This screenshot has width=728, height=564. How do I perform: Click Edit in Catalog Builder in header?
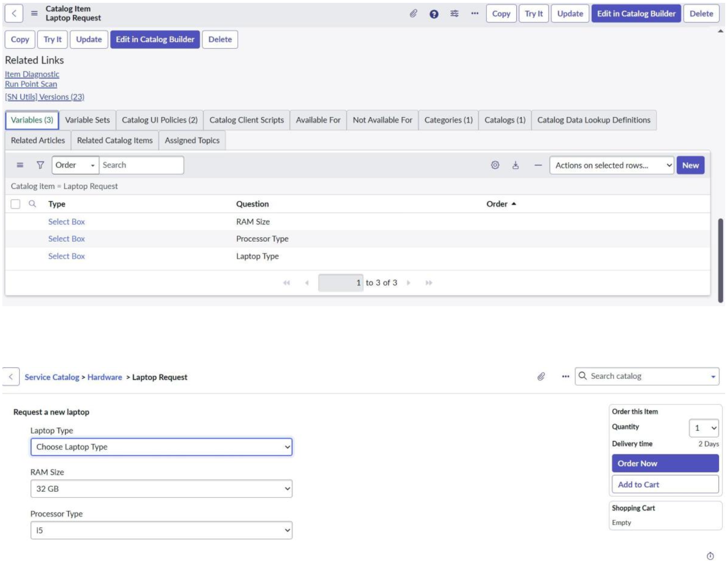(x=636, y=14)
